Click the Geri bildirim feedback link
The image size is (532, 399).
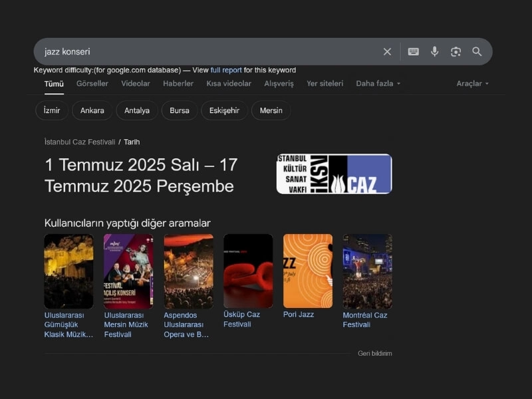(x=375, y=354)
